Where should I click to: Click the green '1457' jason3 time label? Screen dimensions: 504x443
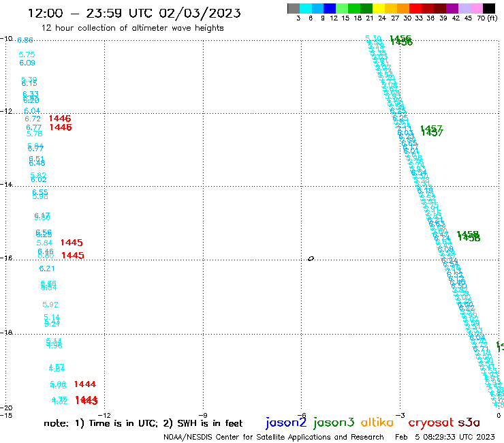(432, 131)
